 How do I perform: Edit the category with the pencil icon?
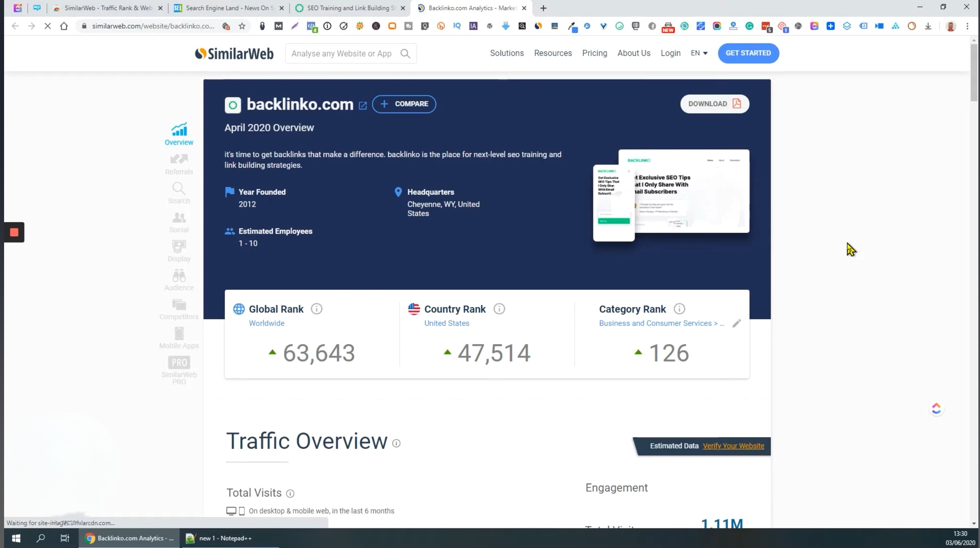coord(737,323)
